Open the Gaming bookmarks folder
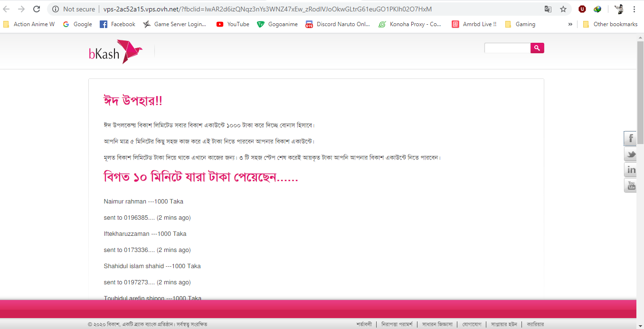 point(520,24)
